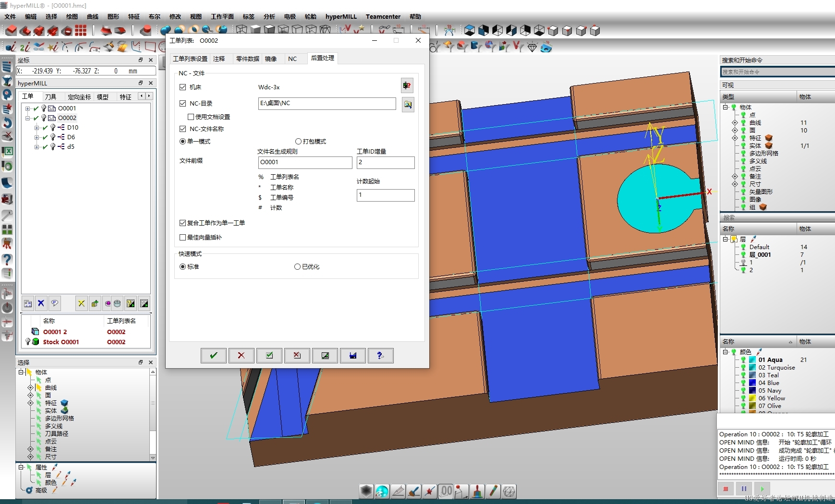Click the blue save icon in dialog
The image size is (835, 504).
click(x=353, y=356)
